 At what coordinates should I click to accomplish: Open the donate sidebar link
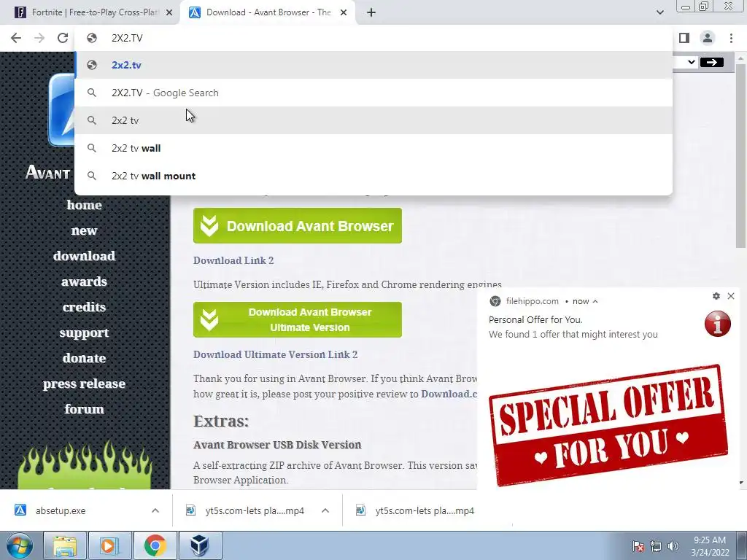[x=85, y=358]
